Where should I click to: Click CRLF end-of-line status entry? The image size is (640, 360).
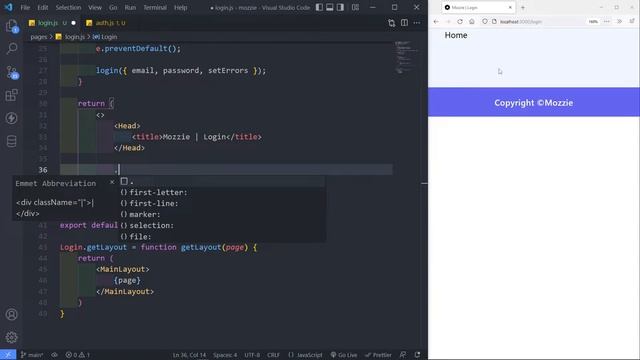pyautogui.click(x=273, y=355)
